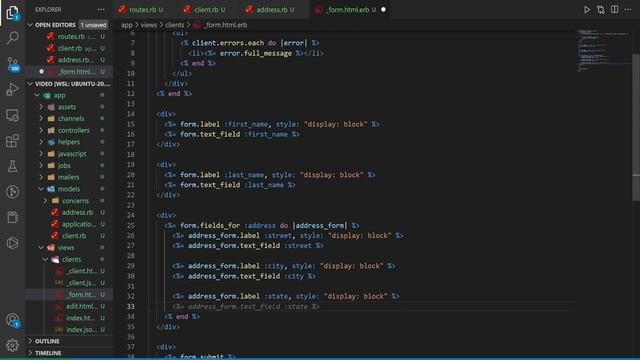
Task: Open editor More Actions ellipsis
Action: [x=628, y=9]
